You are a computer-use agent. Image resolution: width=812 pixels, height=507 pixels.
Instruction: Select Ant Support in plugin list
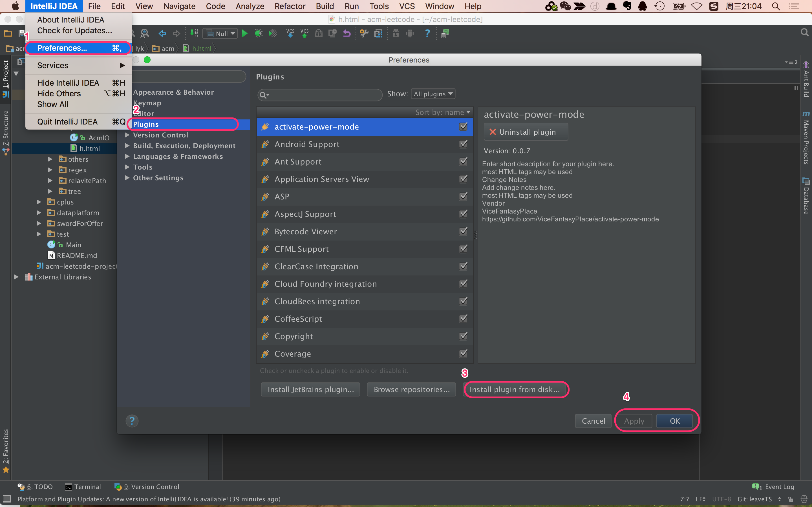(x=298, y=162)
